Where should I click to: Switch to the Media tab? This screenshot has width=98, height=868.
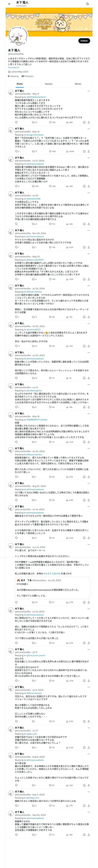[x=78, y=84]
